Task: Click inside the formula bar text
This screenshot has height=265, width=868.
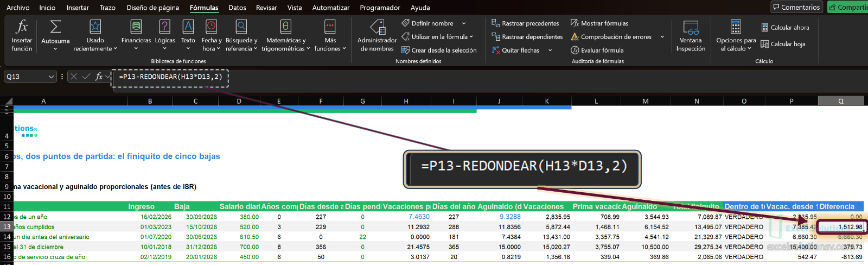Action: 170,77
